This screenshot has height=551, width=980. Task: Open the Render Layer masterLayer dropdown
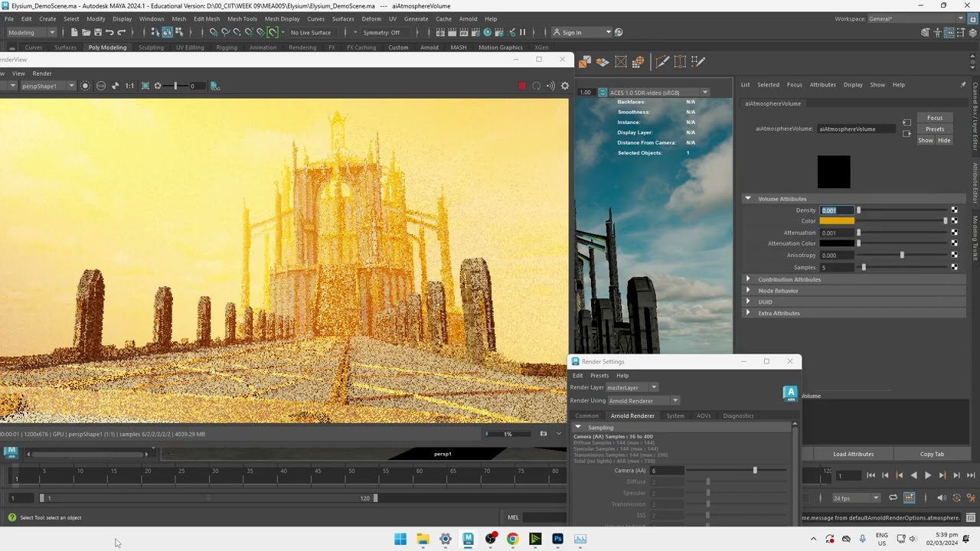tap(632, 387)
